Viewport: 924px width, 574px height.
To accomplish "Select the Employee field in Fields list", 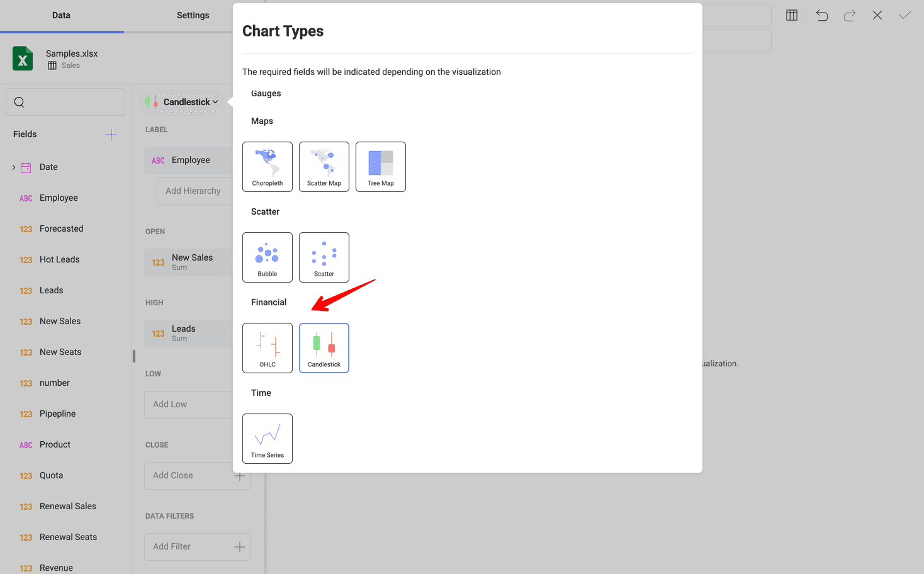I will [59, 198].
